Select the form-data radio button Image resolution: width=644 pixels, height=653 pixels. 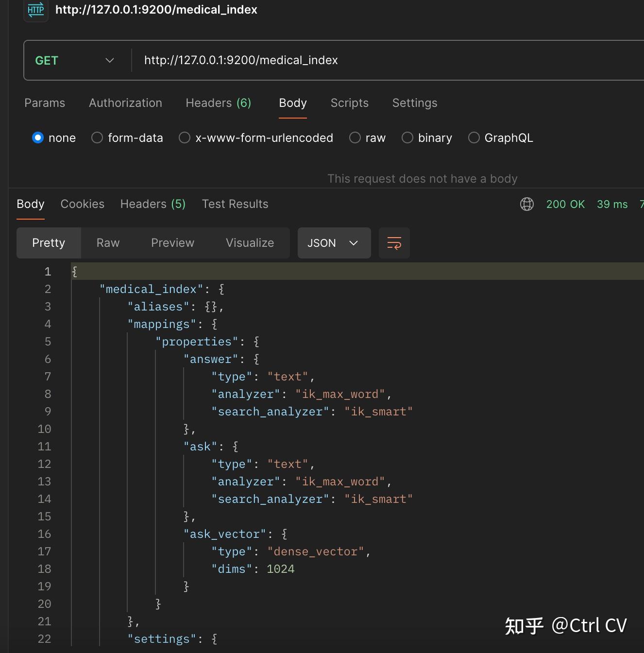(x=97, y=138)
